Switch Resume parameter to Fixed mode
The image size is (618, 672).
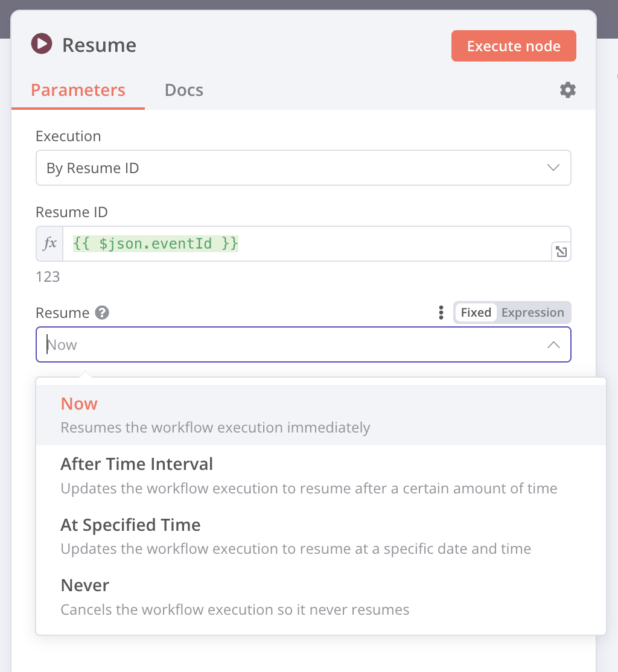(476, 312)
